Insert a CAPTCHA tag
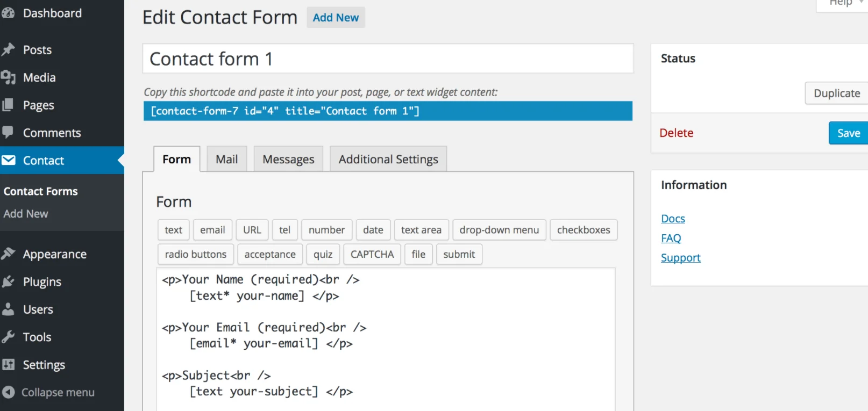868x411 pixels. (372, 254)
